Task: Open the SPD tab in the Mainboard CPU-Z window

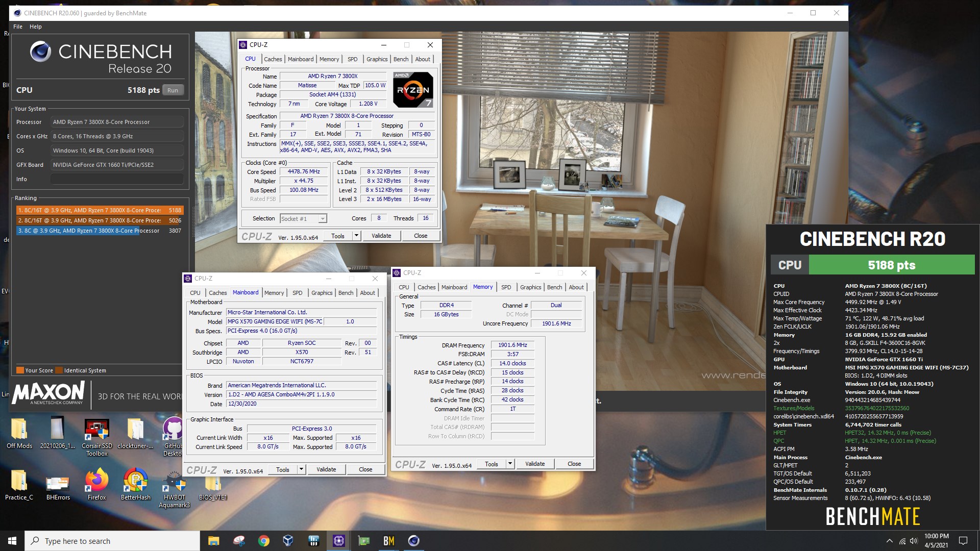Action: [297, 293]
